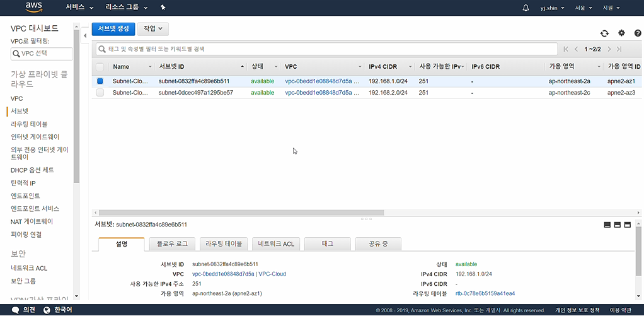Set detail pane to medium layout icon
The image size is (644, 316).
point(617,225)
